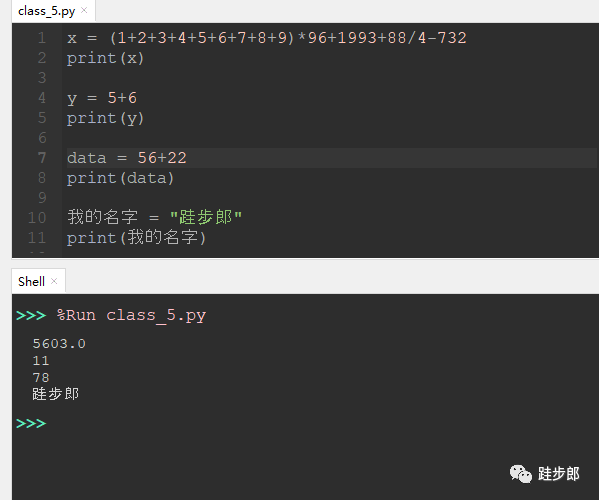Click on print(x) code line

(105, 58)
